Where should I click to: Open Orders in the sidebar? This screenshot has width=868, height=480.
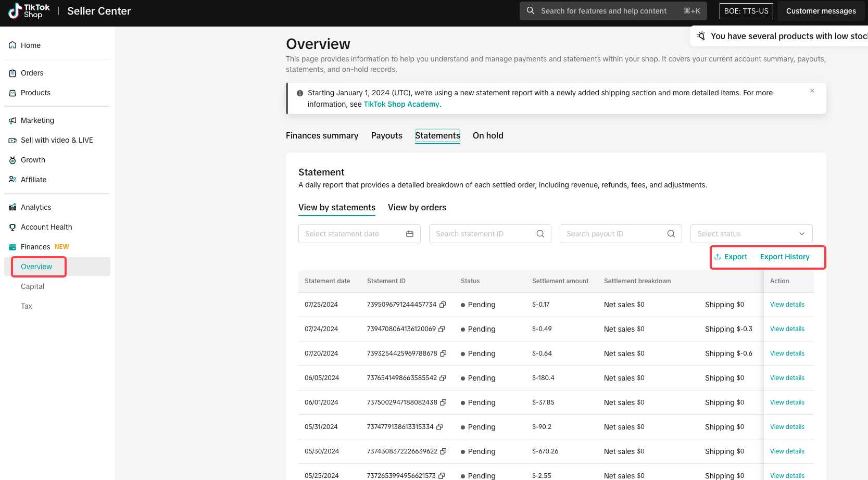click(32, 73)
